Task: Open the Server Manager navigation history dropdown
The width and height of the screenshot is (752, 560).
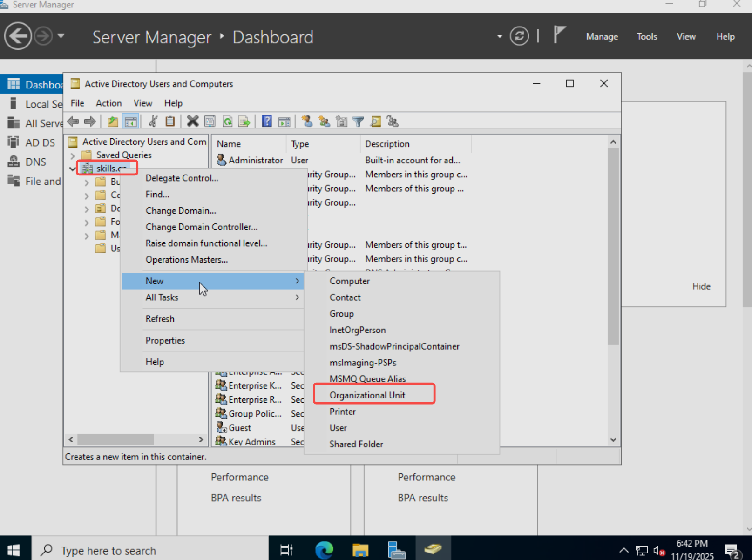Action: pos(61,36)
